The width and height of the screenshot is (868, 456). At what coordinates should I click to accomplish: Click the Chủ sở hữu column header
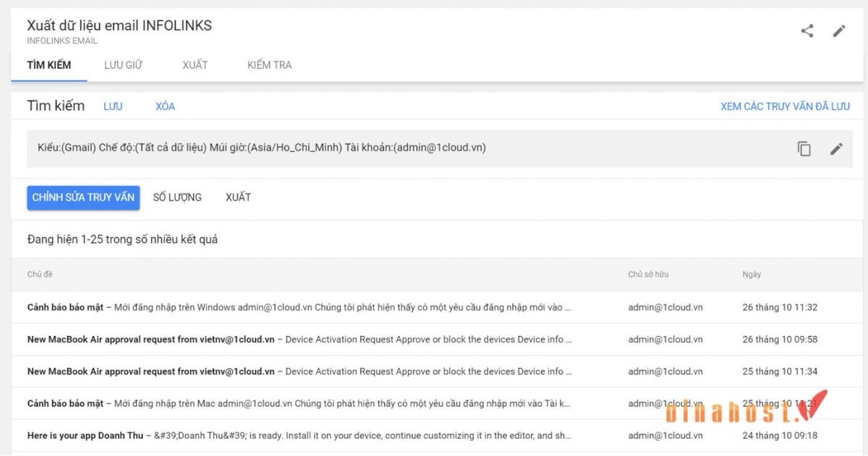pyautogui.click(x=648, y=274)
